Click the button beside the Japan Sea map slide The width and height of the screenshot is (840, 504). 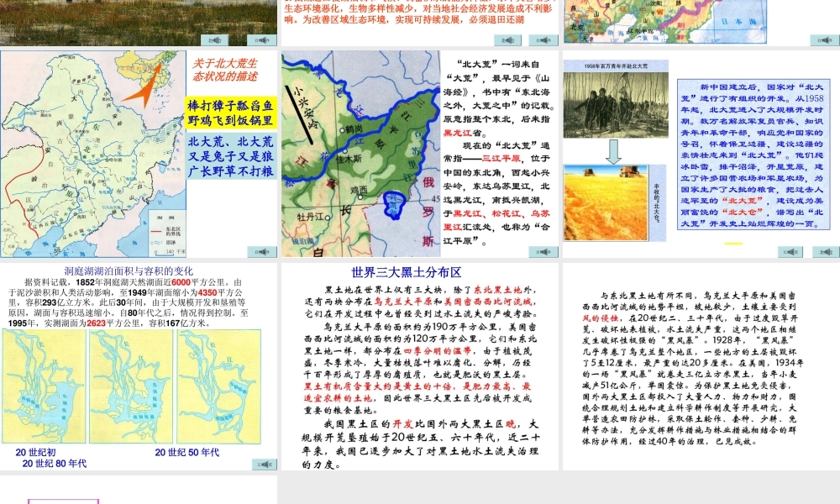pos(825,40)
